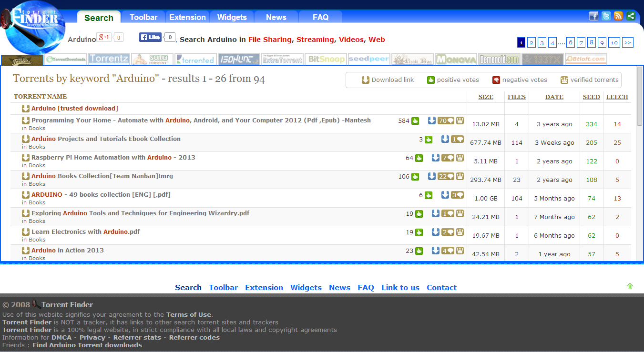Click the >> next pages button

pyautogui.click(x=628, y=42)
